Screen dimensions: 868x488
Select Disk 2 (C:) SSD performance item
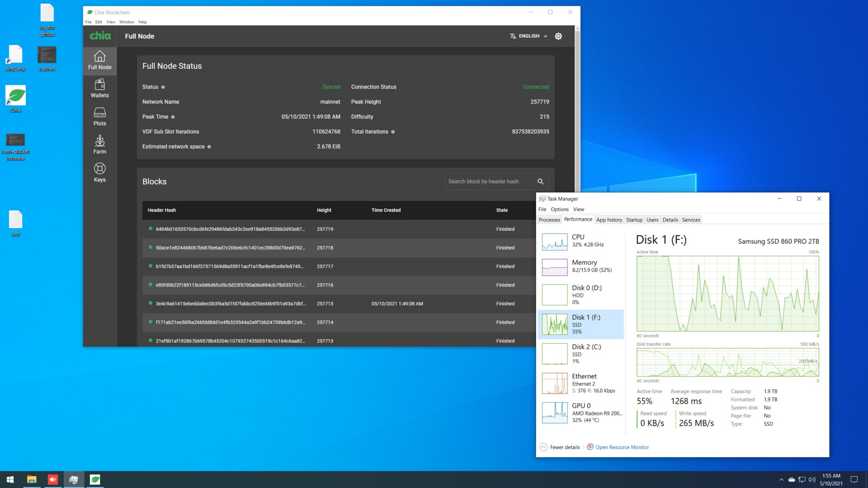(581, 353)
